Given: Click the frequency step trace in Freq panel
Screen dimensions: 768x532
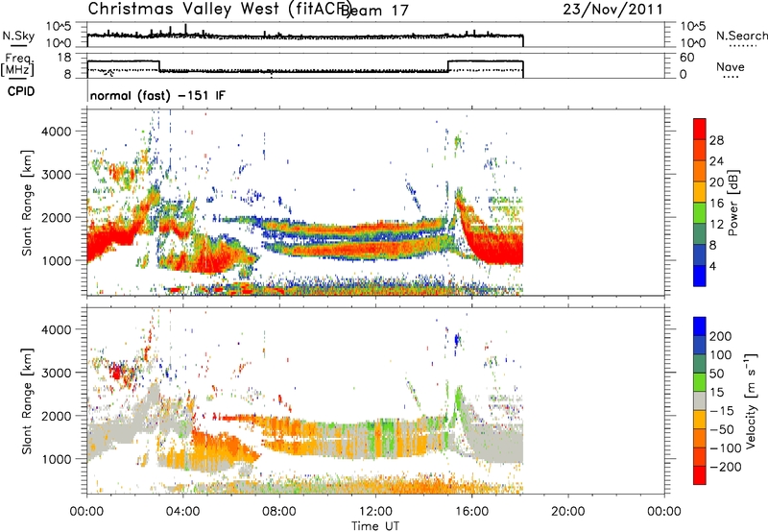Looking at the screenshot, I should pyautogui.click(x=305, y=69).
